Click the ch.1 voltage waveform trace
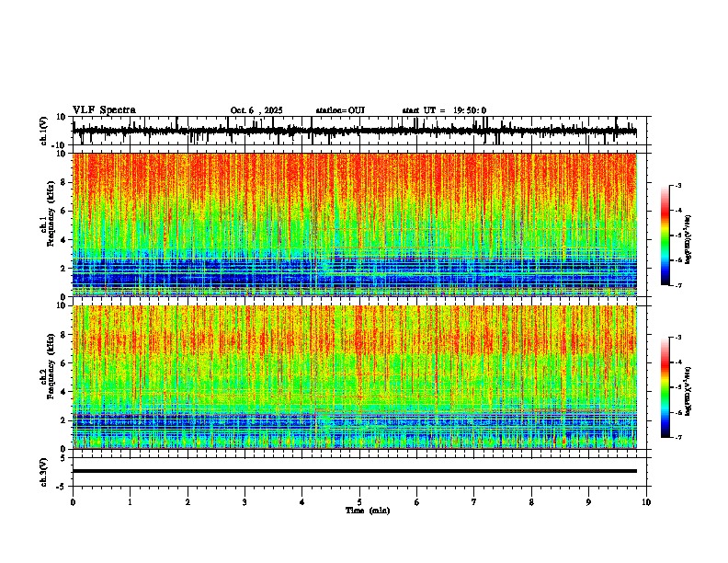728x563 pixels. (x=354, y=131)
